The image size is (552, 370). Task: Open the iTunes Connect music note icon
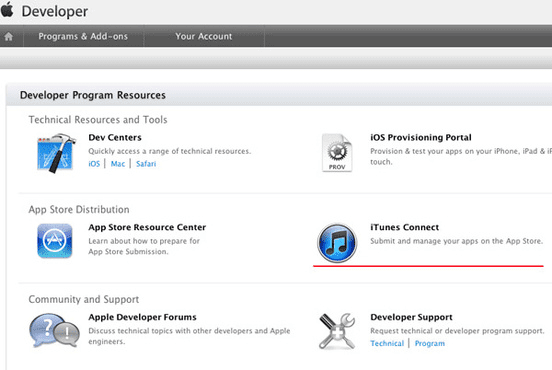click(x=337, y=243)
